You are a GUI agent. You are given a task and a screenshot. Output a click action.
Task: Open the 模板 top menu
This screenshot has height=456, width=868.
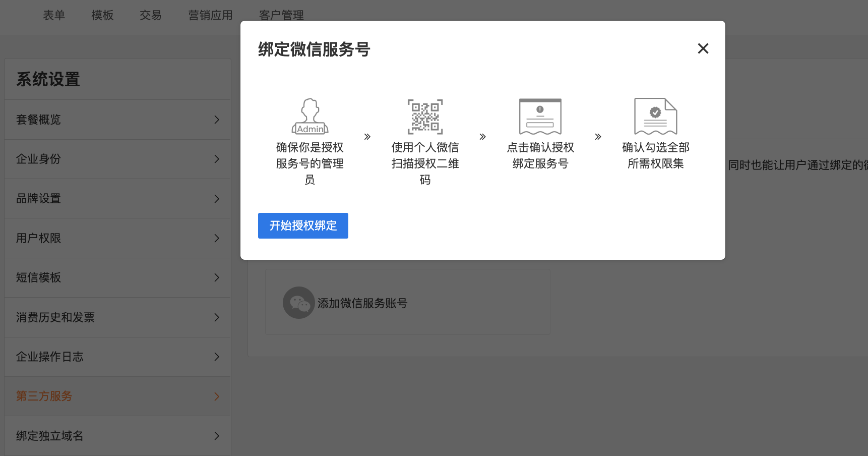[102, 15]
